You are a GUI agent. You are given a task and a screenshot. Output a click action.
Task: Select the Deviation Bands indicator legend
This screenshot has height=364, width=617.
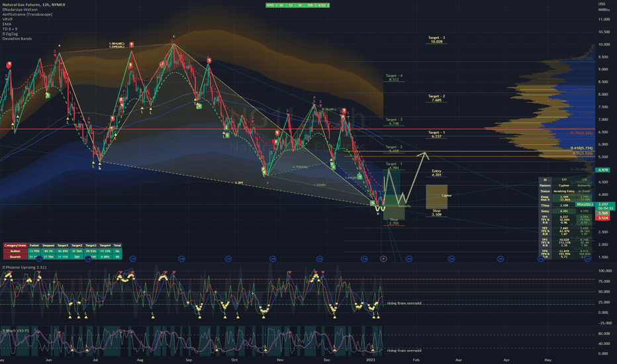(17, 38)
